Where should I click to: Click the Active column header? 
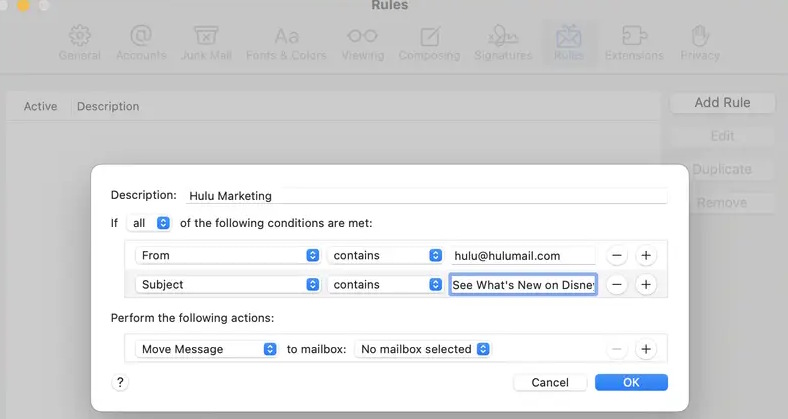[40, 107]
